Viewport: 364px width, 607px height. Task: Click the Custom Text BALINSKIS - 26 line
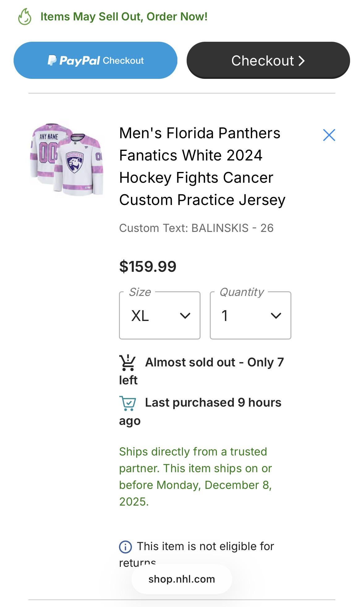[x=196, y=228]
